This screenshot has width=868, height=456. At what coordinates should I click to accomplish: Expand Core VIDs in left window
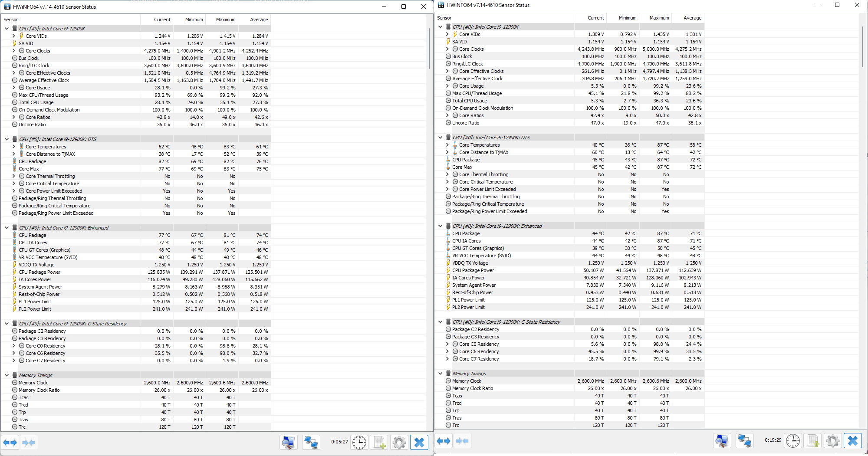coord(14,36)
